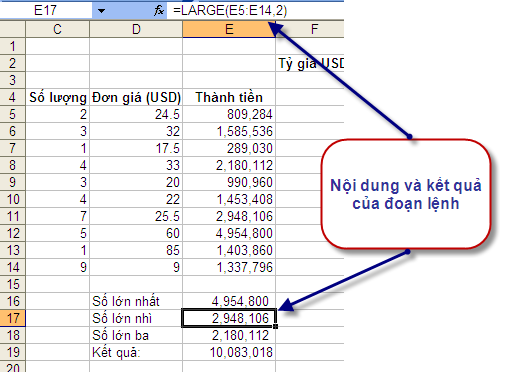Click the fx Insert Function icon
The image size is (524, 372).
pos(159,11)
